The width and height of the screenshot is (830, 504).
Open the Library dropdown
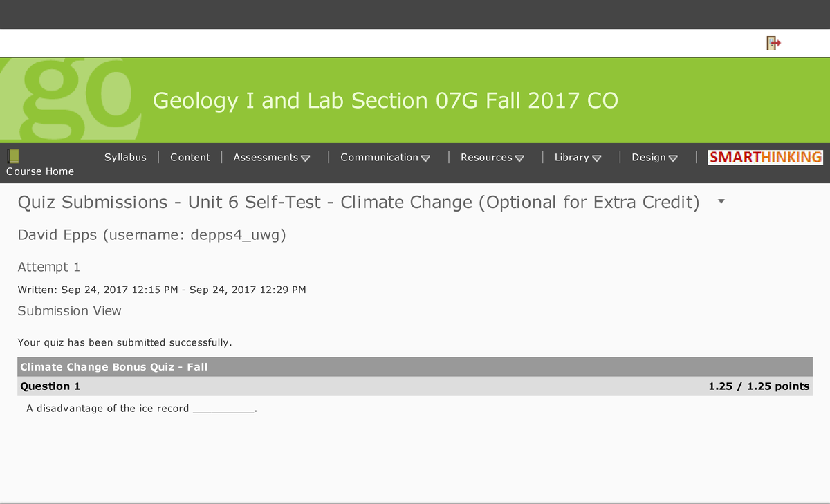point(578,157)
